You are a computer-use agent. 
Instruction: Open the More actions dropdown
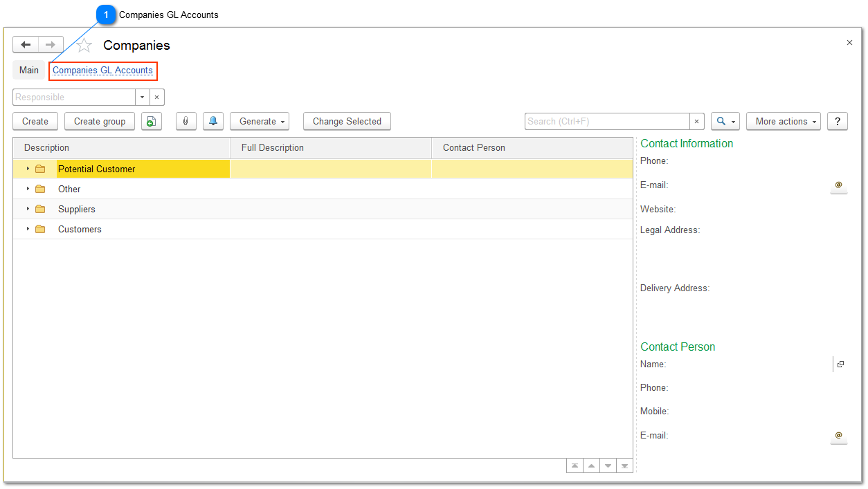click(x=783, y=121)
